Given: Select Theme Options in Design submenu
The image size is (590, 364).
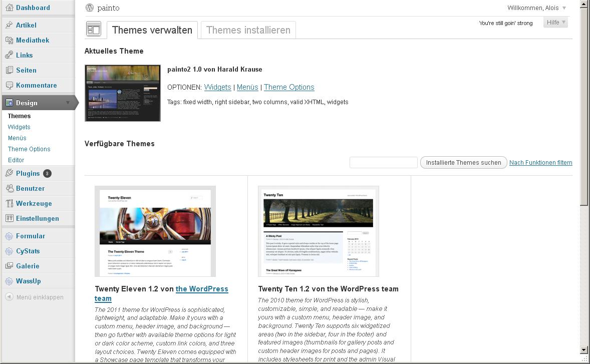Looking at the screenshot, I should [x=29, y=149].
